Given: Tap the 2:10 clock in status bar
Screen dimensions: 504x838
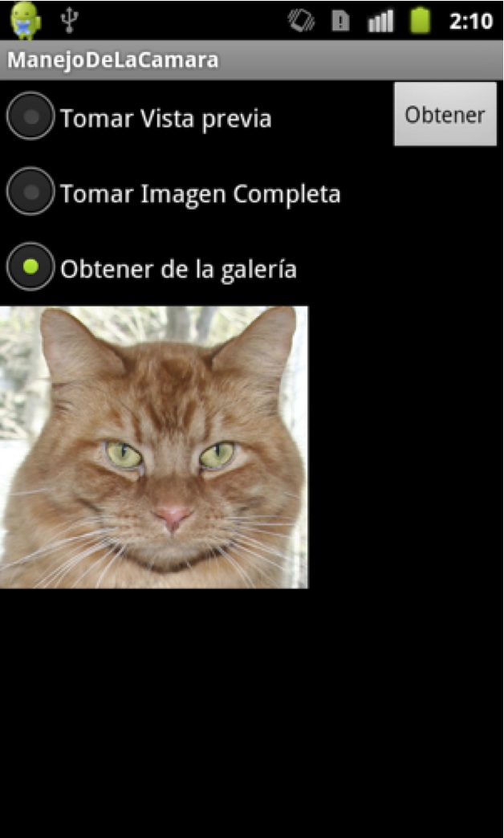Looking at the screenshot, I should [x=470, y=22].
